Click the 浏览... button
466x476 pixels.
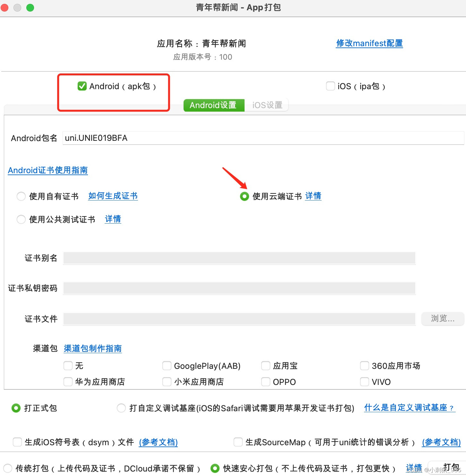click(x=443, y=319)
